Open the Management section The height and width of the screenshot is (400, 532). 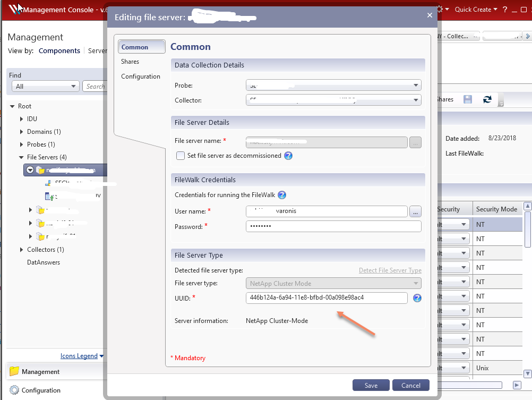coord(57,372)
